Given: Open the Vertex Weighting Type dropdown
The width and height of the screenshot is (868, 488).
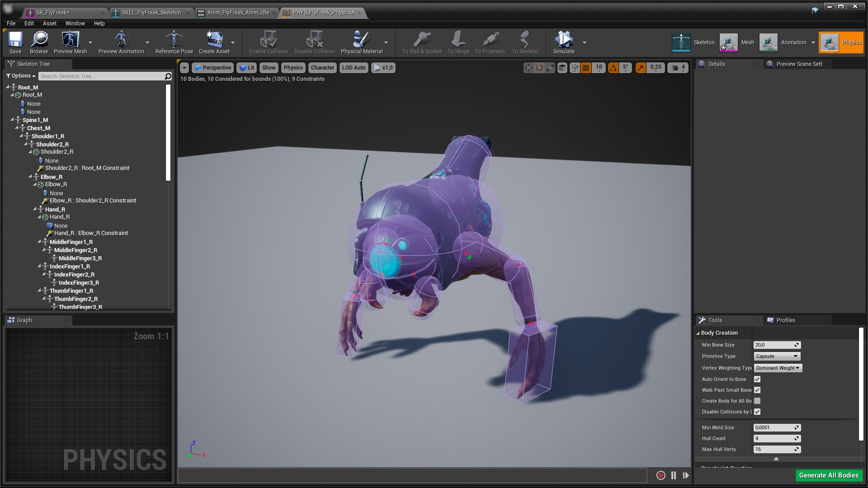Looking at the screenshot, I should (778, 368).
